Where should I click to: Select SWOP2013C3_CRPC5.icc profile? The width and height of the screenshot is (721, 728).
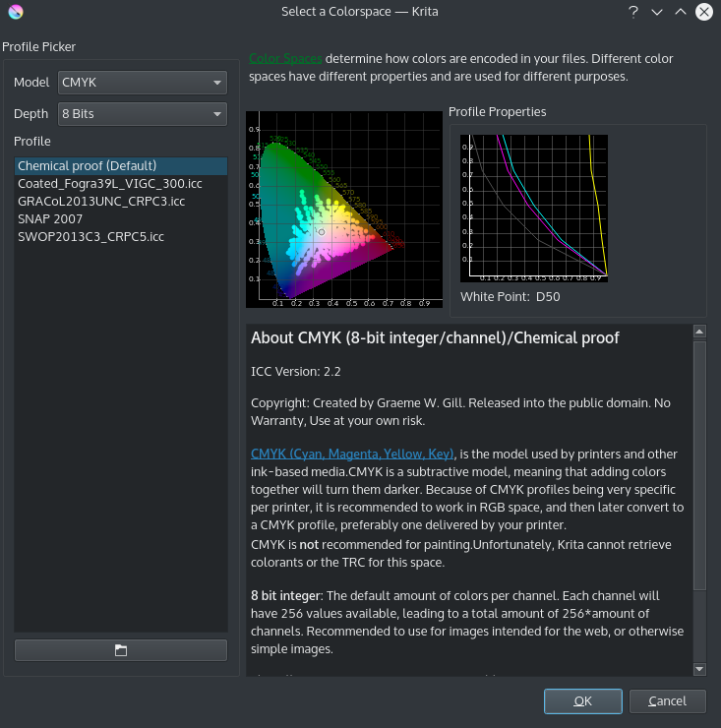click(121, 236)
